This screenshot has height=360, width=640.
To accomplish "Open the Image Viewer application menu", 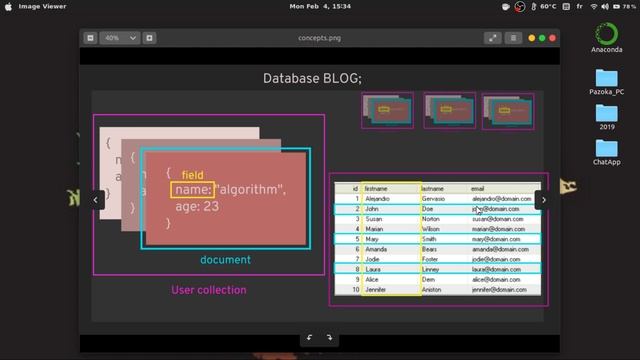I will click(42, 7).
